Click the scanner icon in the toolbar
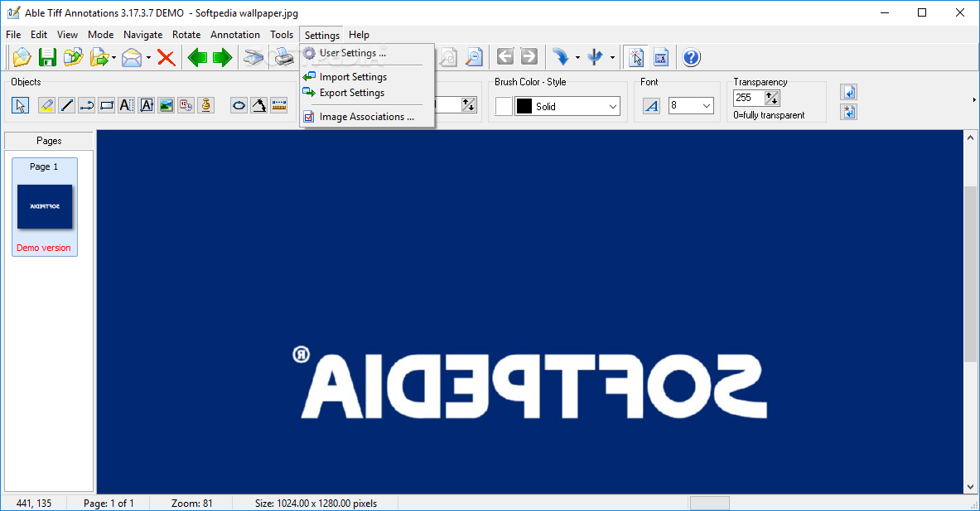 253,57
